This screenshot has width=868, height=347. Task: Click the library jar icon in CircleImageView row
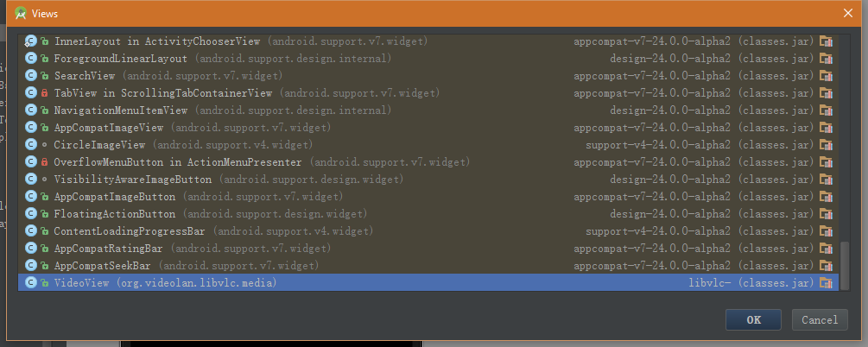click(826, 145)
